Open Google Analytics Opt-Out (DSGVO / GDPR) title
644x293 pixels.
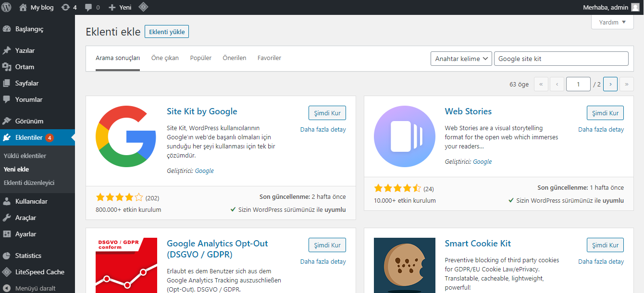tap(217, 249)
